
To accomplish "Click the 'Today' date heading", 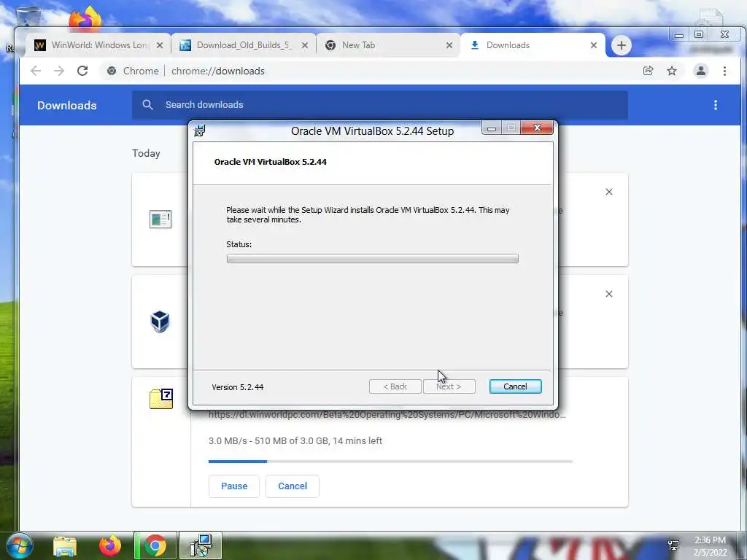I will coord(146,153).
